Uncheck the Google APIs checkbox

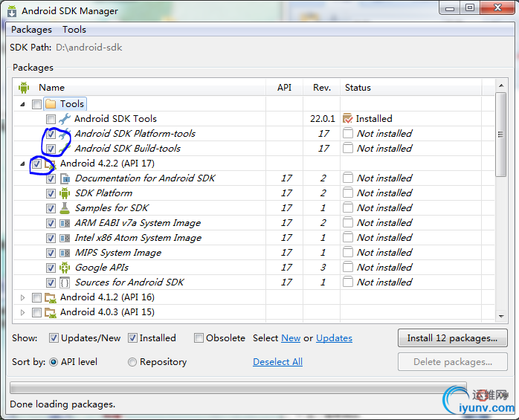[51, 268]
